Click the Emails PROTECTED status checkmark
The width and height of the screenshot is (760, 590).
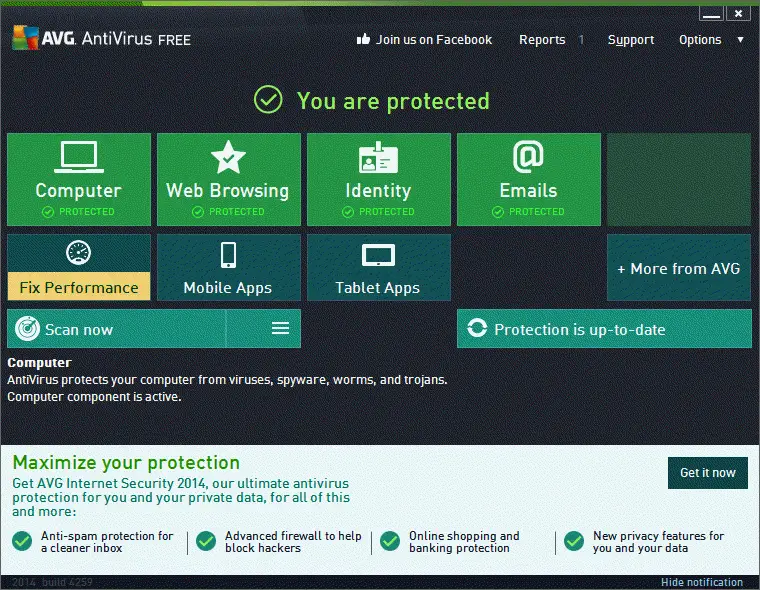coord(498,212)
